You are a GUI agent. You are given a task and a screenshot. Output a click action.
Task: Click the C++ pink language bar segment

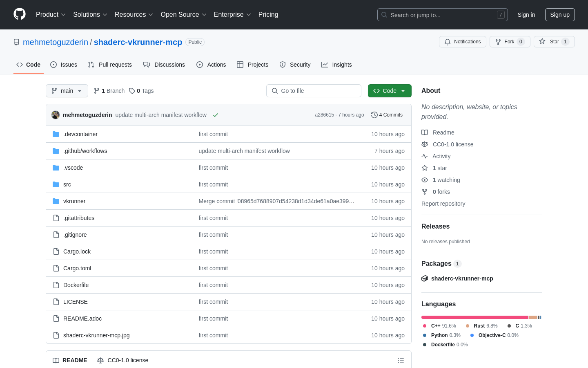(x=475, y=317)
